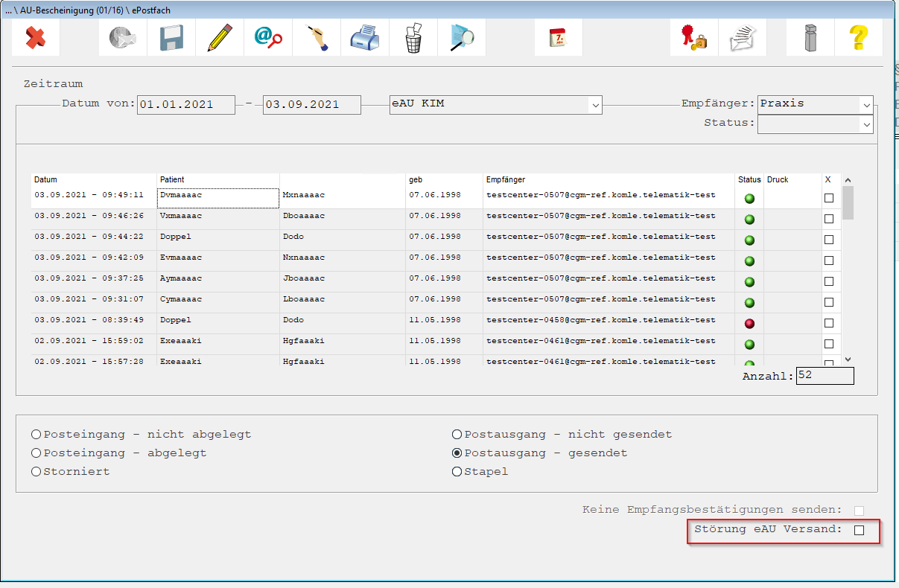Save using the floppy disk icon
The height and width of the screenshot is (588, 899).
pos(171,37)
